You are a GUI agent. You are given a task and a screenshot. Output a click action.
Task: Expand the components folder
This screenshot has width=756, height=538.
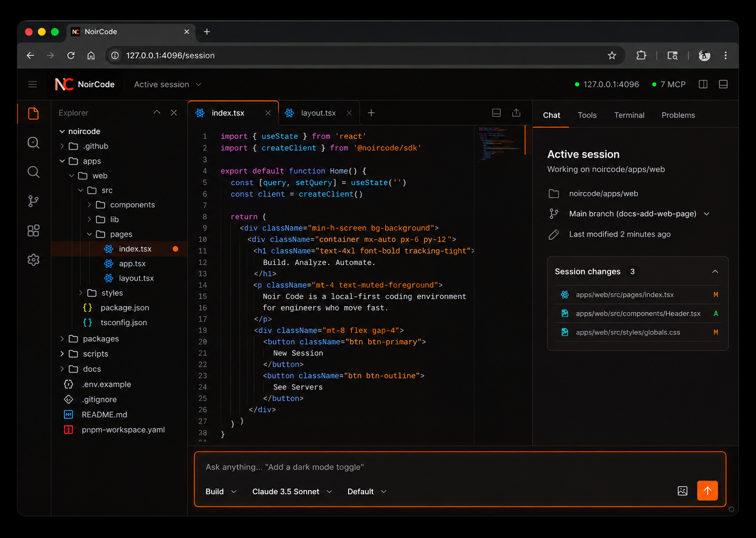(89, 205)
